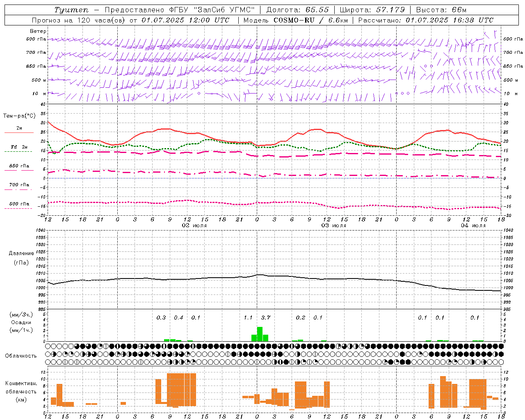Click the "0.4" precipitation amount value

(178, 317)
